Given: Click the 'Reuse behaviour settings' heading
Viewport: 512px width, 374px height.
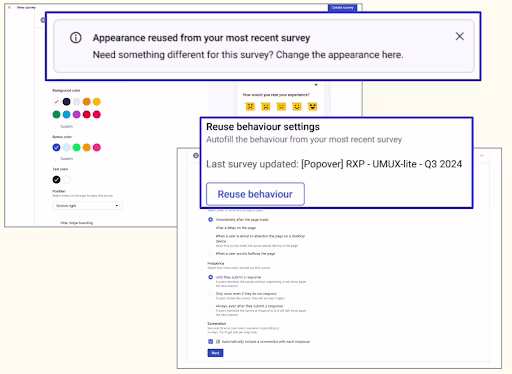Looking at the screenshot, I should (x=263, y=127).
